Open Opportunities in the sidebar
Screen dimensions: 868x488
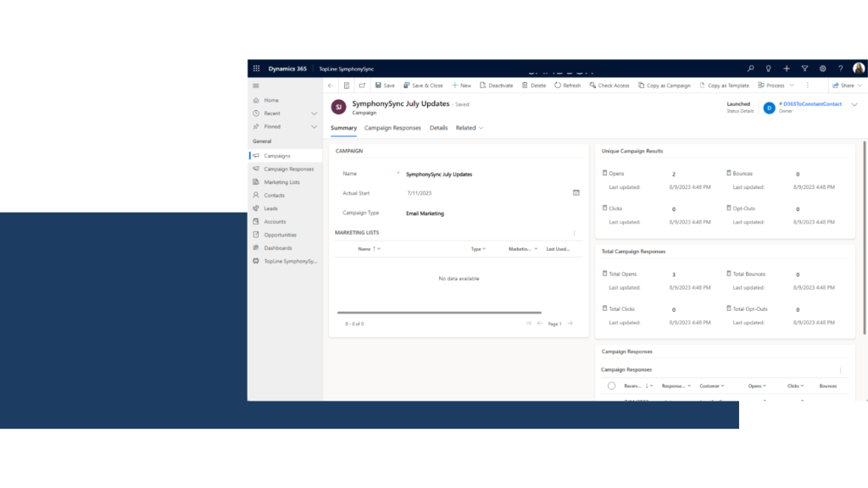point(285,236)
